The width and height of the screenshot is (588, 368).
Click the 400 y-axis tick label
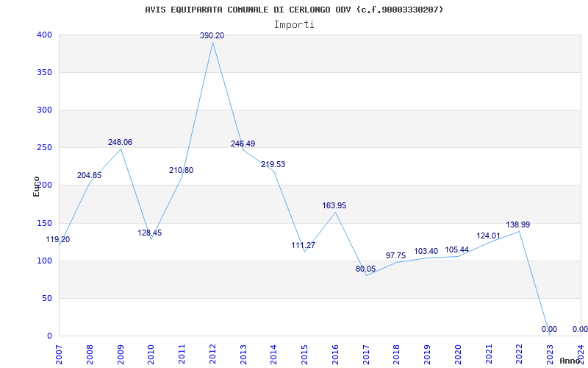pos(44,35)
